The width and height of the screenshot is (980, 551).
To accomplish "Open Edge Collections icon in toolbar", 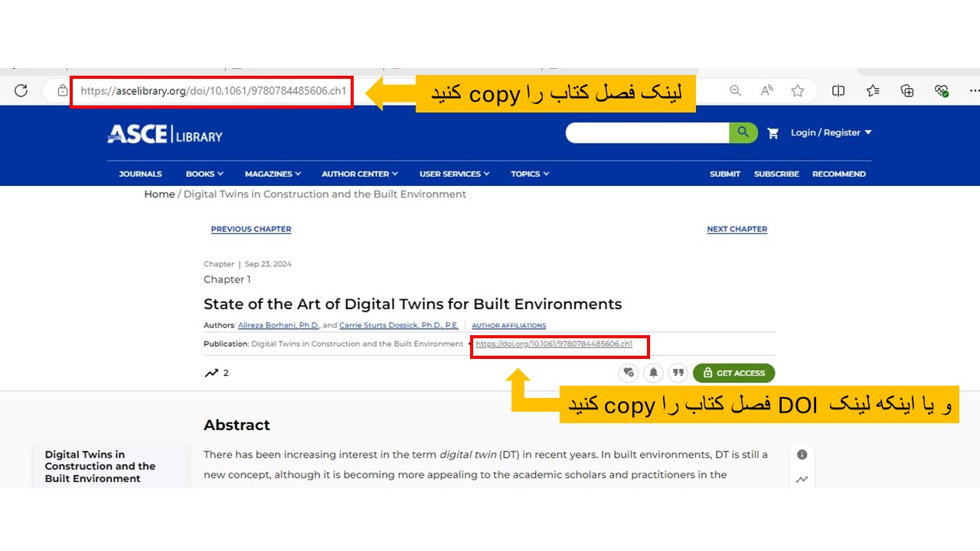I will click(x=906, y=90).
